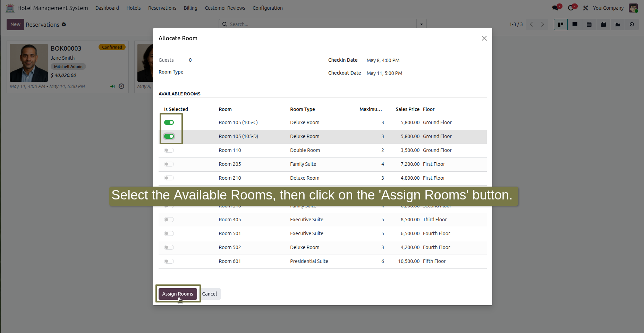
Task: Click the Presidential Suite room type cell
Action: tap(309, 261)
